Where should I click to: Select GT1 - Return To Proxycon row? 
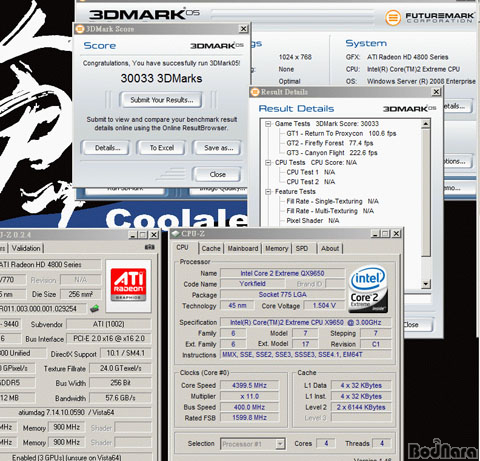341,134
